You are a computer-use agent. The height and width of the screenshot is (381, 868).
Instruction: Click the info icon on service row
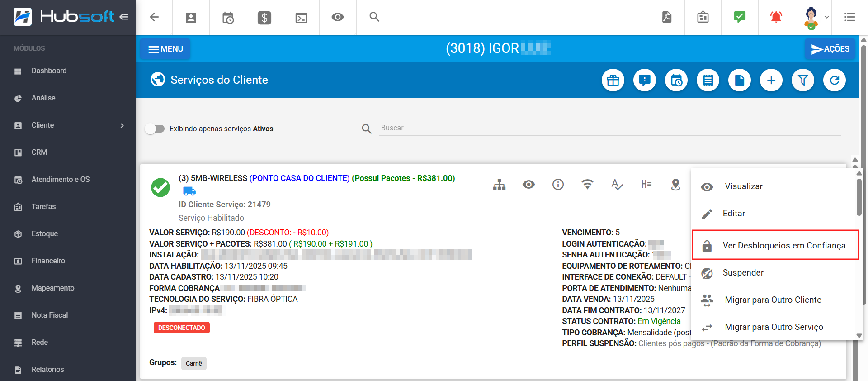point(558,185)
